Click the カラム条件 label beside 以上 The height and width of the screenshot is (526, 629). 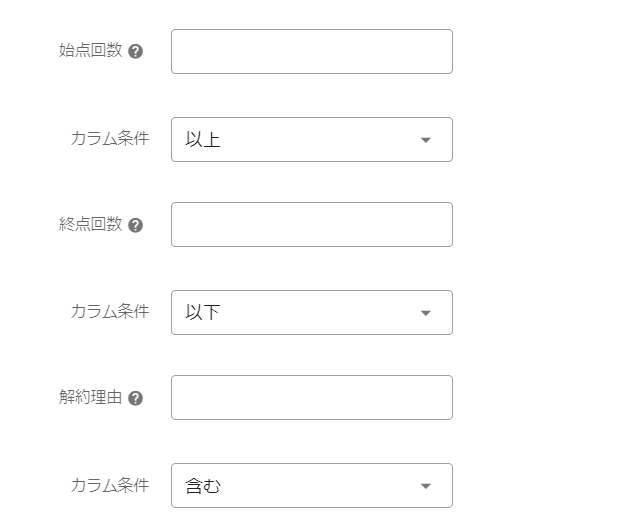click(109, 139)
